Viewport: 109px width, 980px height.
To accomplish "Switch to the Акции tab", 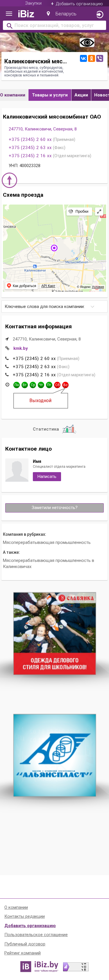I will pyautogui.click(x=81, y=95).
